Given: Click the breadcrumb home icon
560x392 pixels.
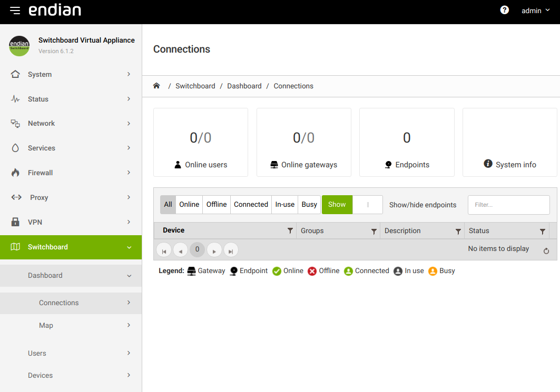Looking at the screenshot, I should [156, 86].
